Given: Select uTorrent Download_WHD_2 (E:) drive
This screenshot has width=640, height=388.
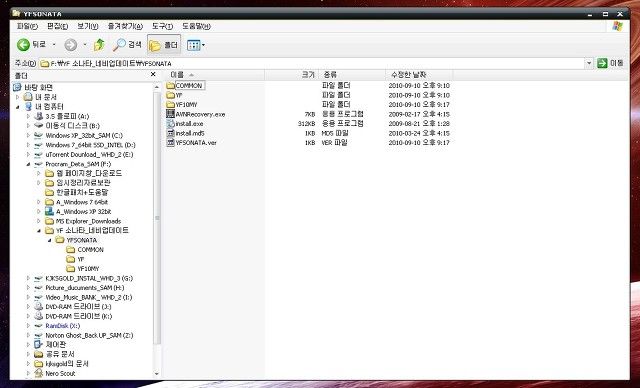Looking at the screenshot, I should (89, 155).
